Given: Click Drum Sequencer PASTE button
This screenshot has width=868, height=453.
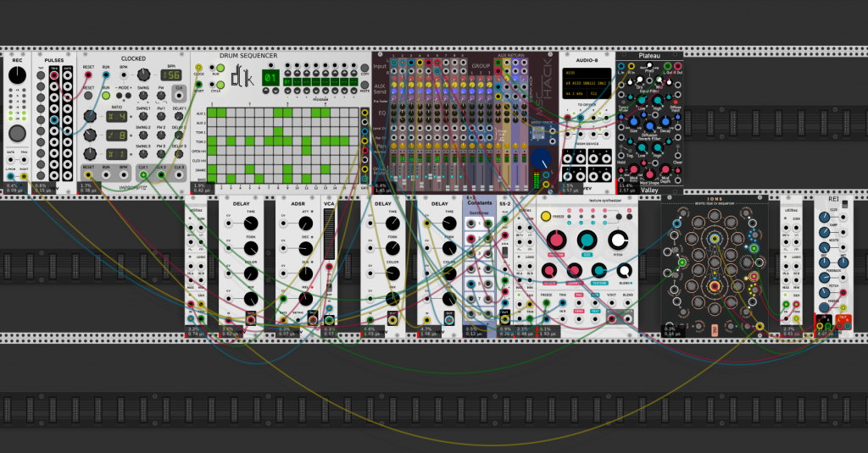Looking at the screenshot, I should click(x=364, y=85).
